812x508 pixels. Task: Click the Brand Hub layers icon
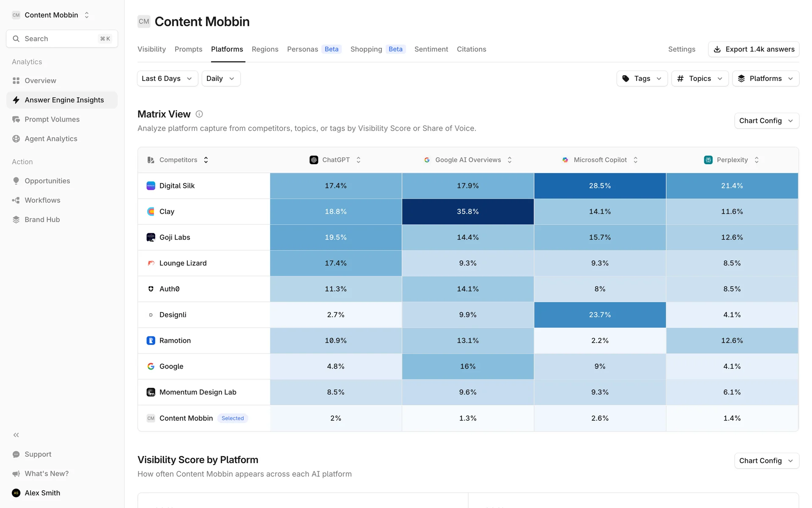tap(16, 220)
